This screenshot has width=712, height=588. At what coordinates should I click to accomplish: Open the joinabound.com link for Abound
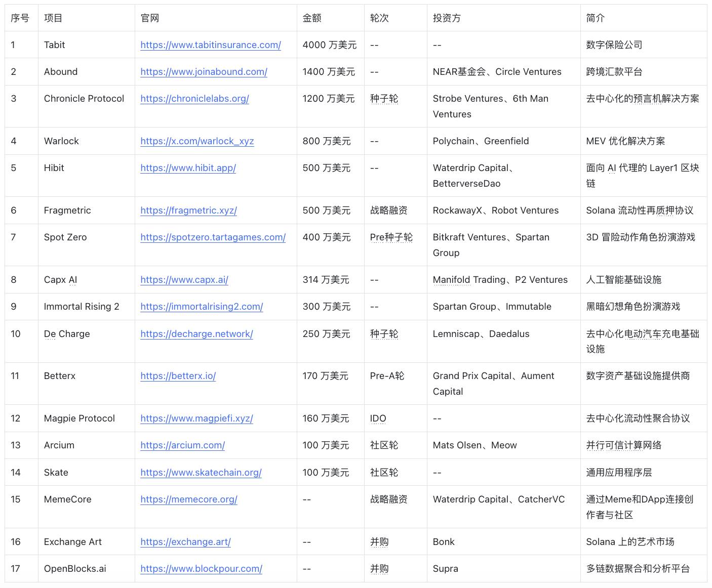(204, 72)
